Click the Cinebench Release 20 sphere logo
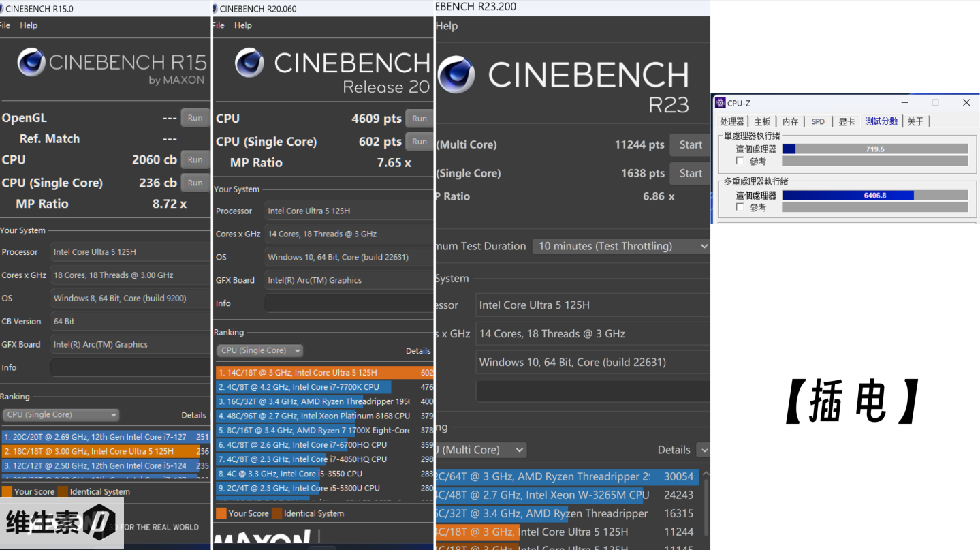This screenshot has width=980, height=550. (x=250, y=63)
